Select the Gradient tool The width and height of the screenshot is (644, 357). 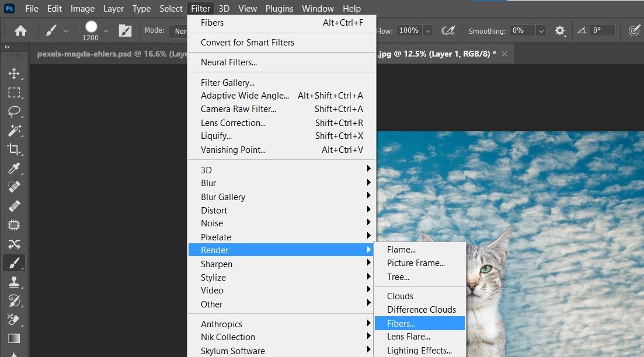coord(14,338)
